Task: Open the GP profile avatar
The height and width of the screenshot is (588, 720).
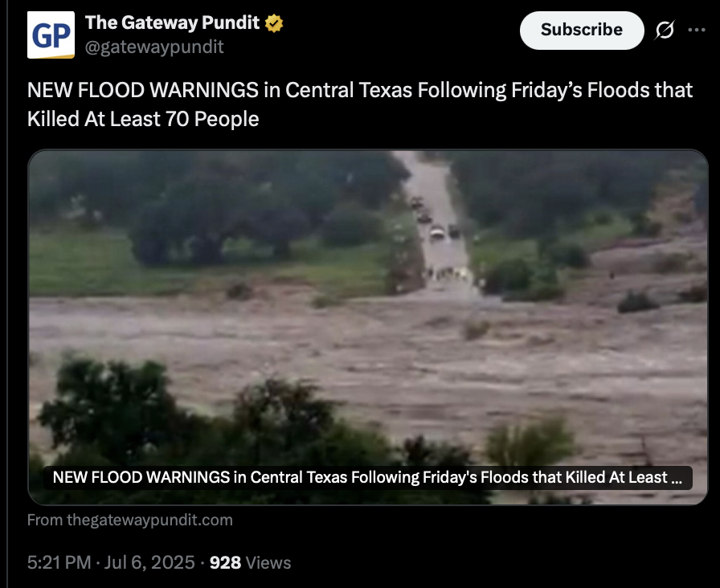Action: (x=51, y=35)
